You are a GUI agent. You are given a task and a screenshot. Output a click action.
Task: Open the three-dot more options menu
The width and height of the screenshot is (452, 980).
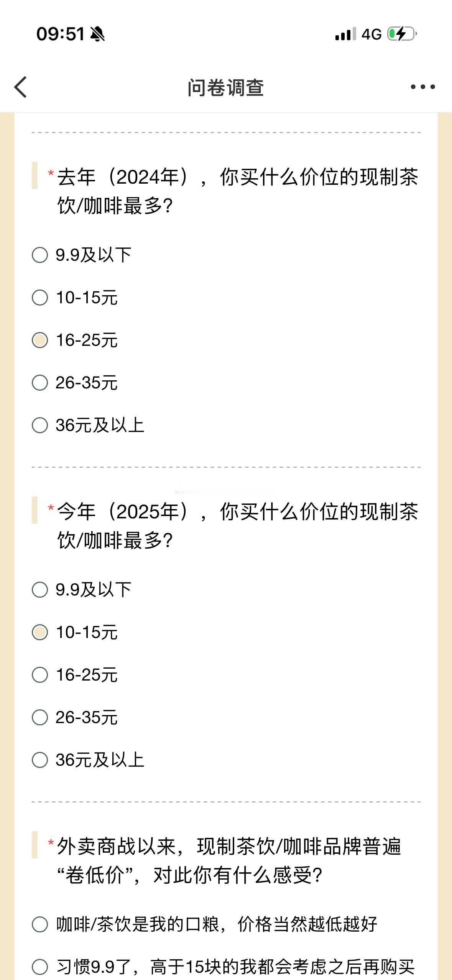click(x=422, y=87)
